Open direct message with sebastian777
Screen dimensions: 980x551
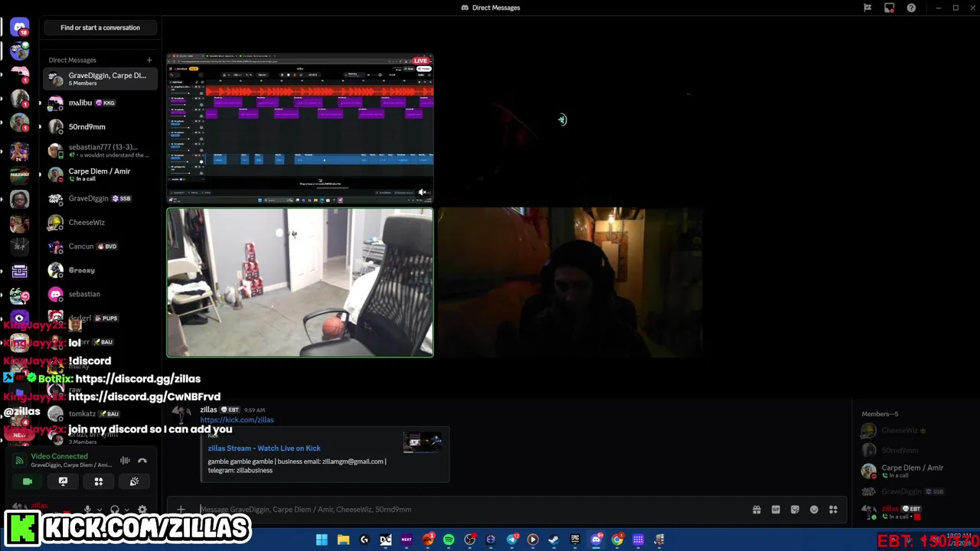pos(100,151)
